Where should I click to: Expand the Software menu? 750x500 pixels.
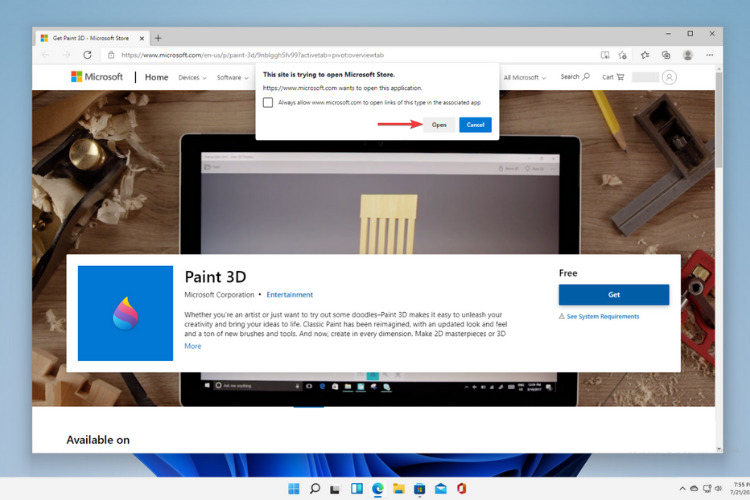[232, 78]
